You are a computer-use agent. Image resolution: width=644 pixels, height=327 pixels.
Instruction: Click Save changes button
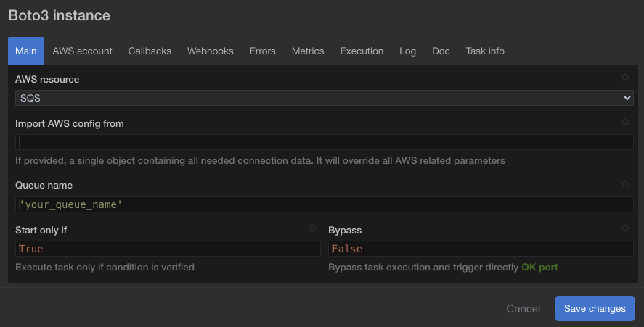595,309
